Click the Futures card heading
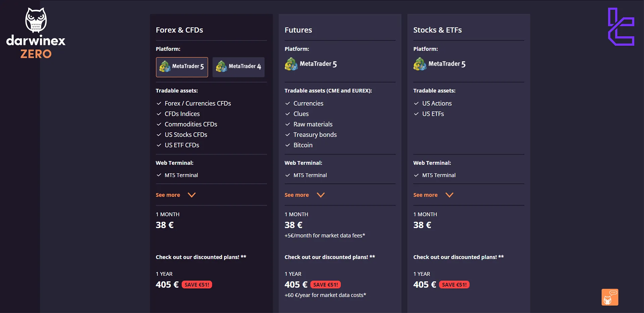This screenshot has height=313, width=644. click(x=298, y=30)
